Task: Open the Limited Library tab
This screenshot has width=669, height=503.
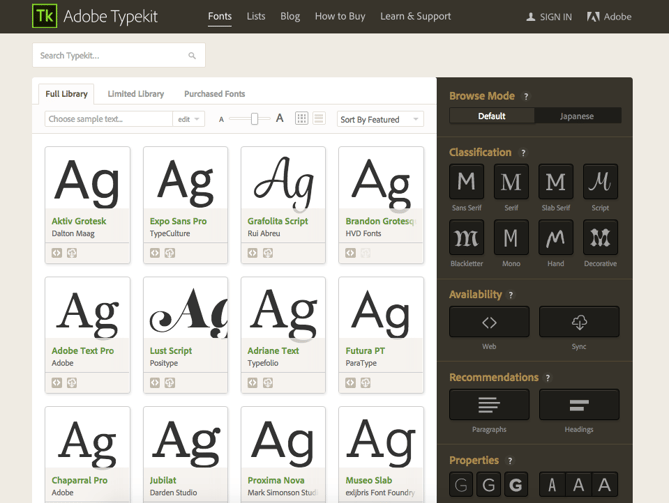Action: coord(136,94)
